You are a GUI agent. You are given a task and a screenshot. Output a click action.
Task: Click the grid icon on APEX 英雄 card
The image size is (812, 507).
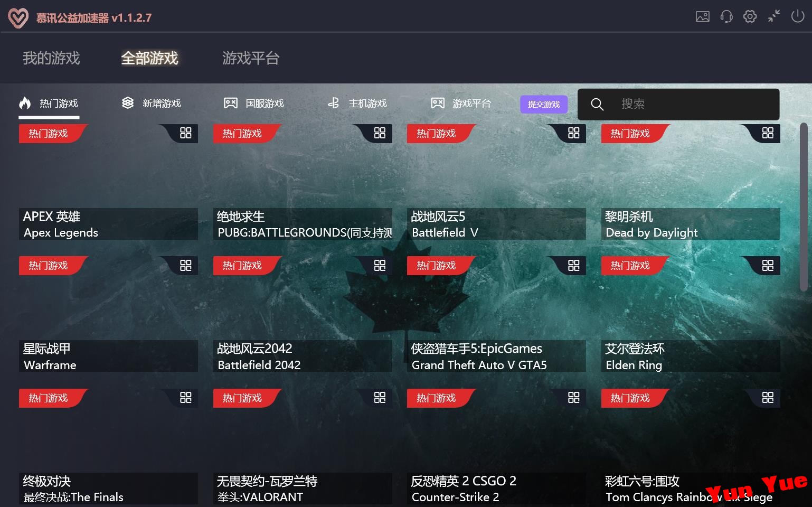pyautogui.click(x=186, y=133)
